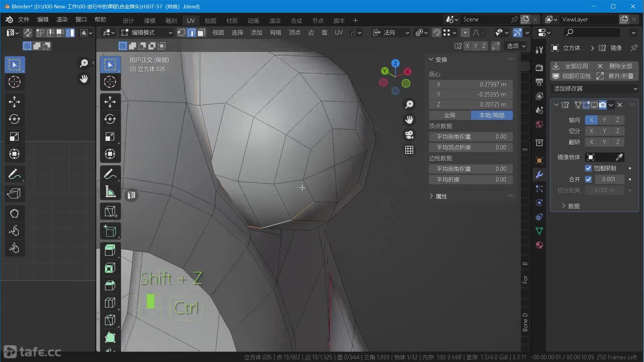This screenshot has width=644, height=362.
Task: Open the Modifier properties wrench tab
Action: [x=539, y=175]
